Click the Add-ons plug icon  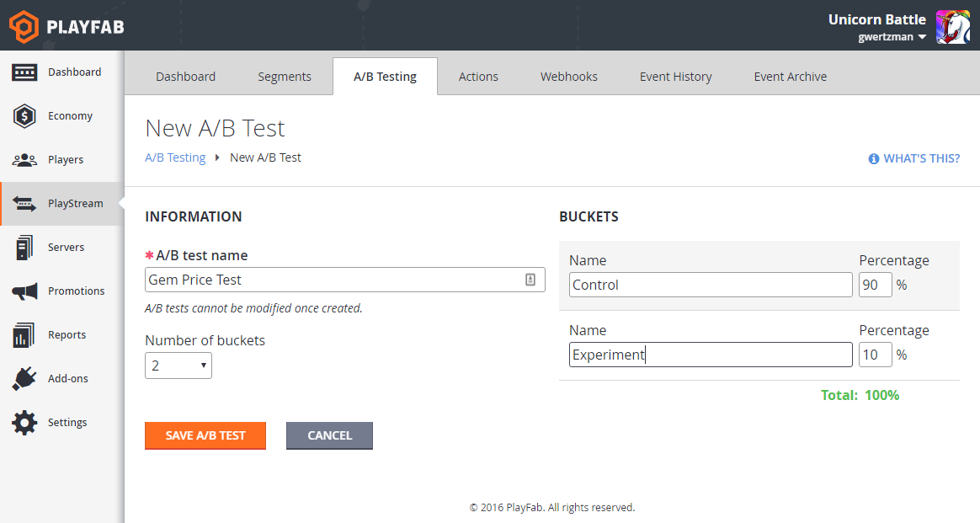pos(24,379)
